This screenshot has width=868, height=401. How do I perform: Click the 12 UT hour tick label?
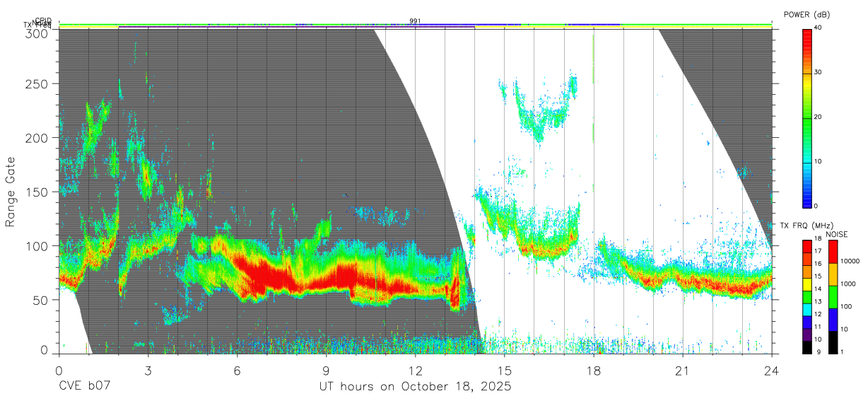pyautogui.click(x=415, y=371)
